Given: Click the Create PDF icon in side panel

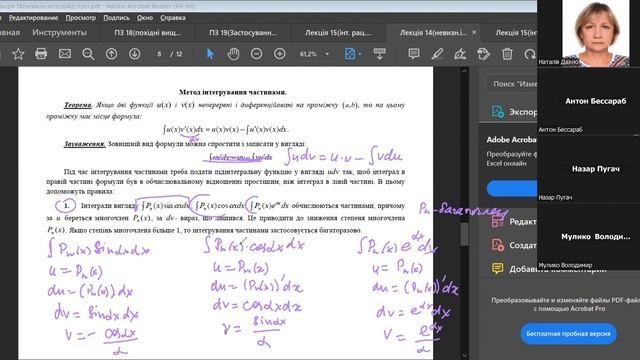Looking at the screenshot, I should tap(498, 245).
